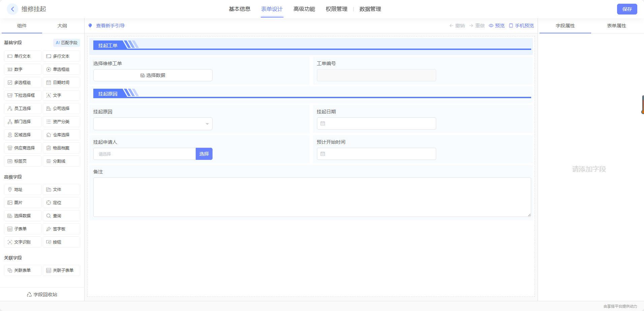This screenshot has height=311, width=644.
Task: Switch to the 表单属性 tab
Action: (616, 26)
